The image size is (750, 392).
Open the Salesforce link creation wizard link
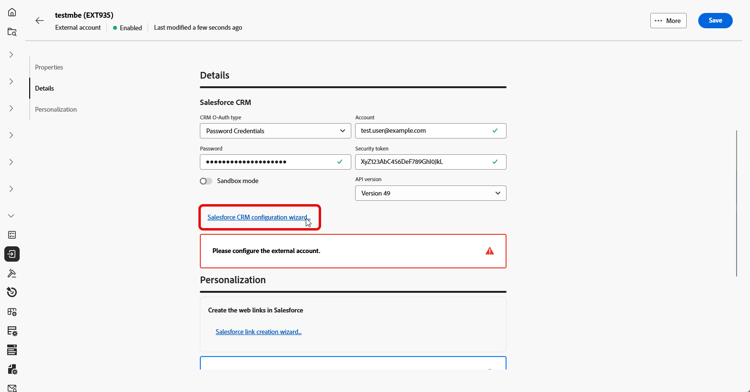tap(258, 332)
